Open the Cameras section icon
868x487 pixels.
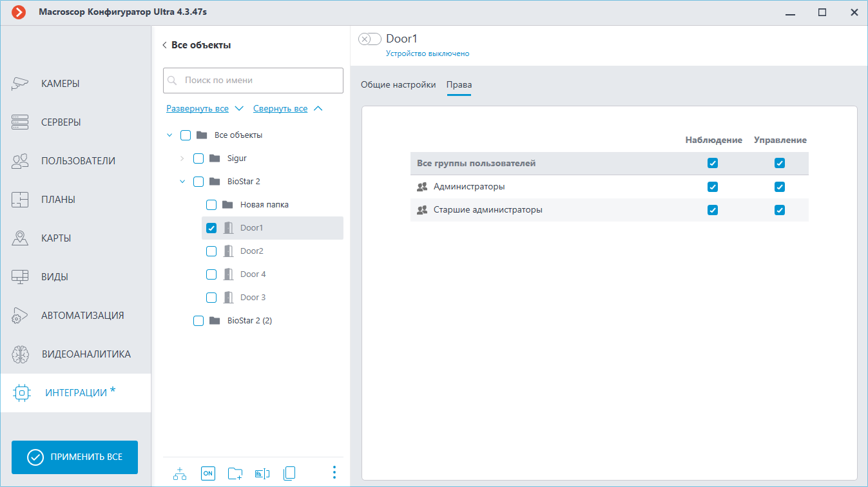click(x=21, y=84)
